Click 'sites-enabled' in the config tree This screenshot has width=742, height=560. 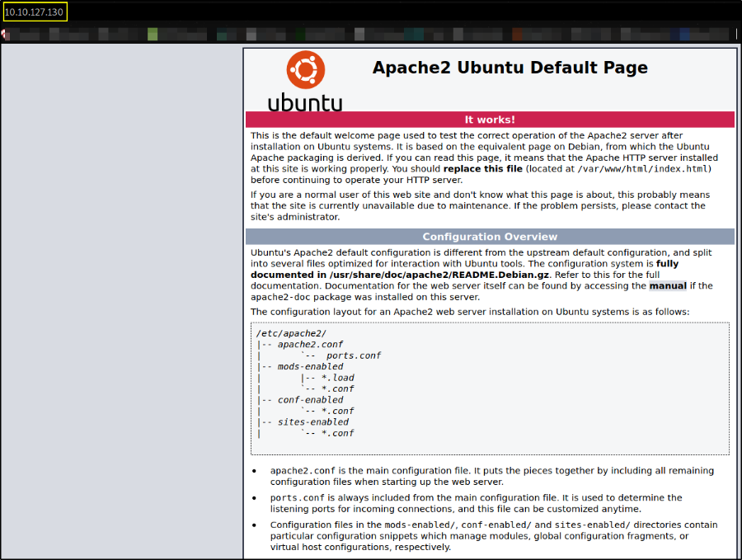point(312,422)
